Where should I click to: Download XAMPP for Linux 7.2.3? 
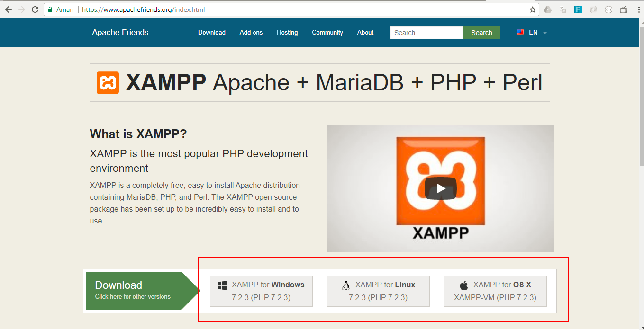click(378, 291)
